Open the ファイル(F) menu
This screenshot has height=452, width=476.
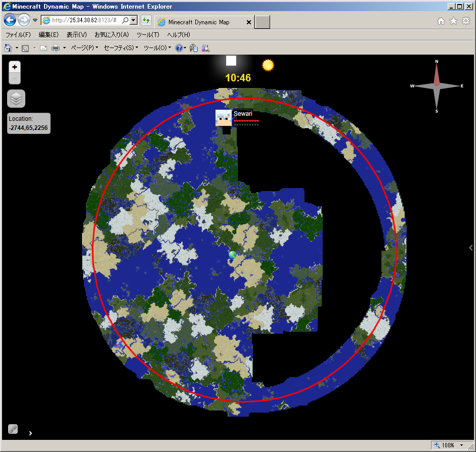[x=18, y=35]
